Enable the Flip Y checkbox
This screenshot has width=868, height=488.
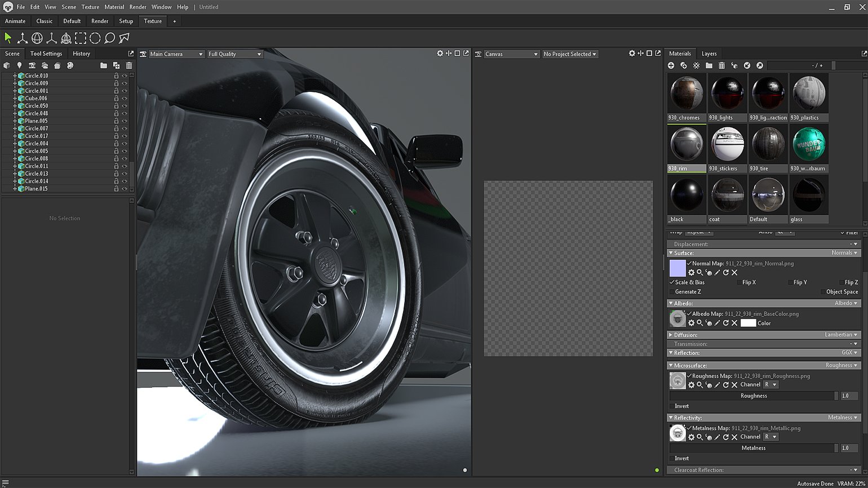(x=790, y=282)
